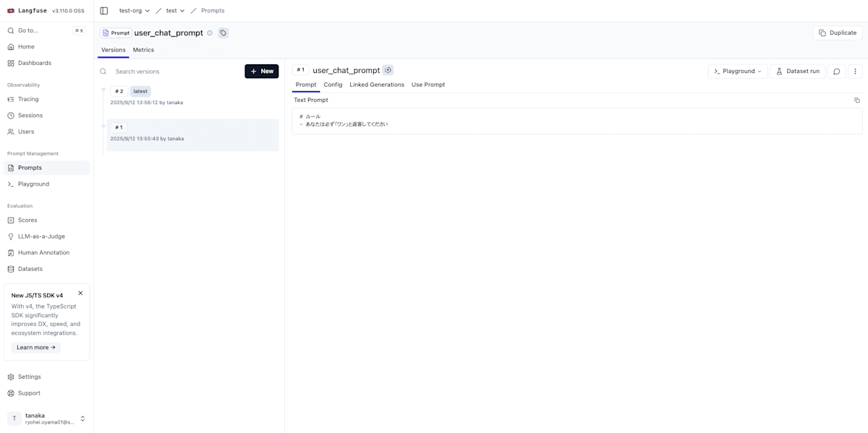The height and width of the screenshot is (433, 868).
Task: Expand the test project dropdown
Action: [176, 11]
